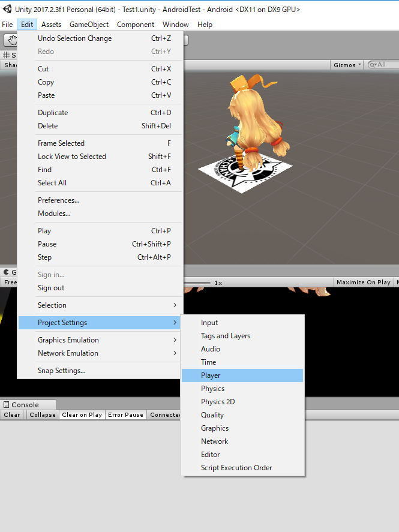Open Graphics project settings

coord(242,428)
